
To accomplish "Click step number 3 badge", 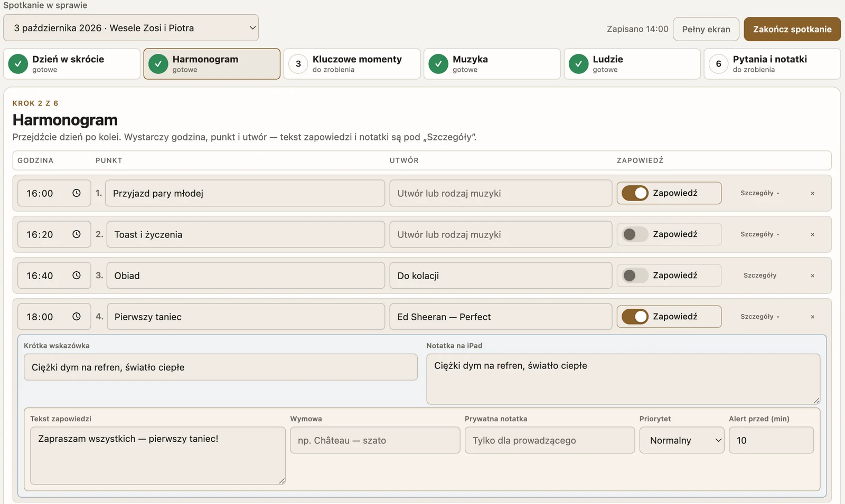I will 298,64.
